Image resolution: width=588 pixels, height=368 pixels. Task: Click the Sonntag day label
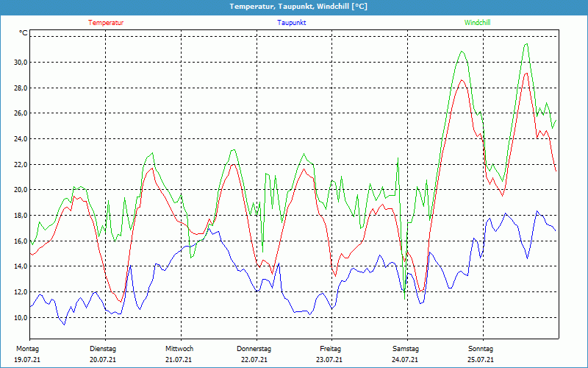481,349
